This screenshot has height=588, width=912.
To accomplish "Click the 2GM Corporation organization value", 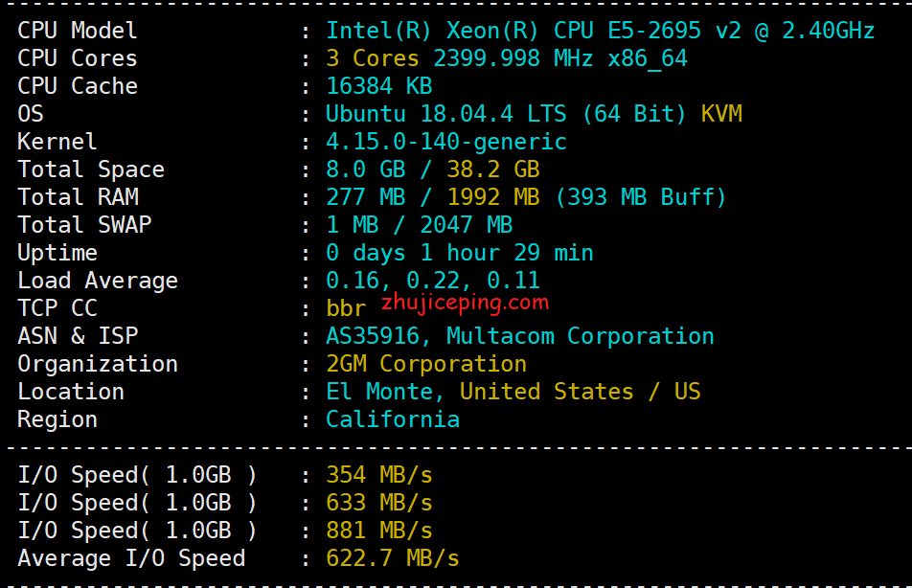I will 425,364.
